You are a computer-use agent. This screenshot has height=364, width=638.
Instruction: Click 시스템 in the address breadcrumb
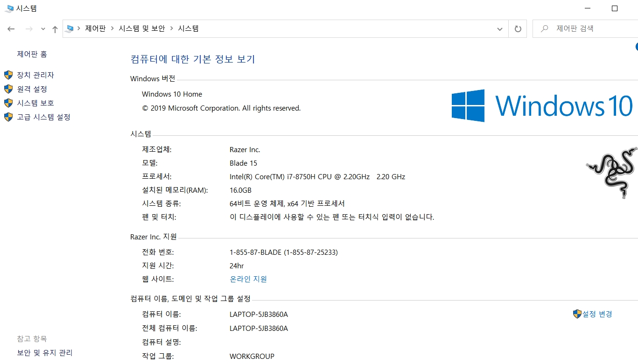(x=189, y=28)
